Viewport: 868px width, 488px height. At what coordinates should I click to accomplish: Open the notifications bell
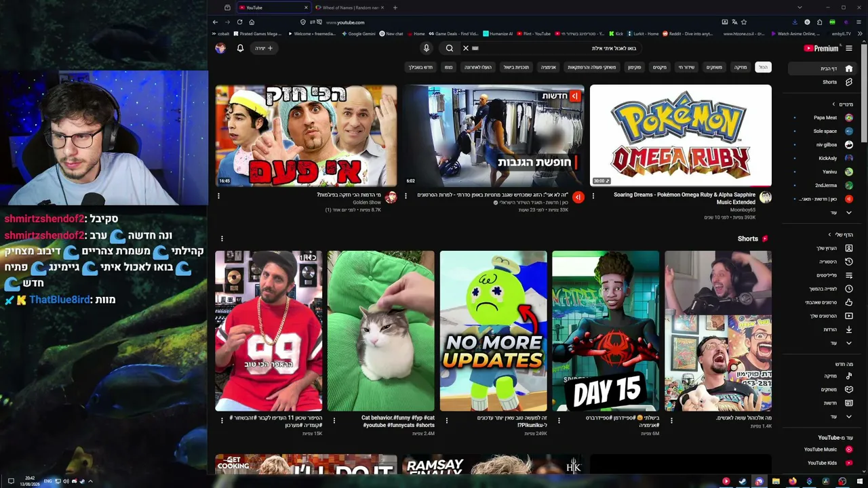click(x=240, y=48)
